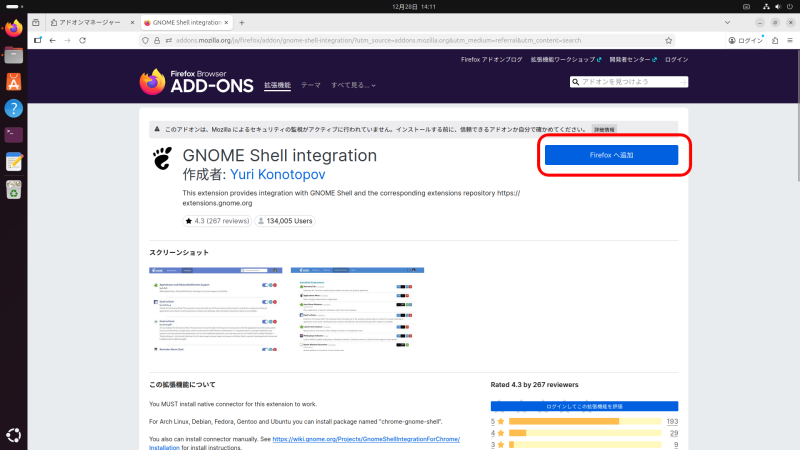Open the Firefox View icon

(x=36, y=22)
